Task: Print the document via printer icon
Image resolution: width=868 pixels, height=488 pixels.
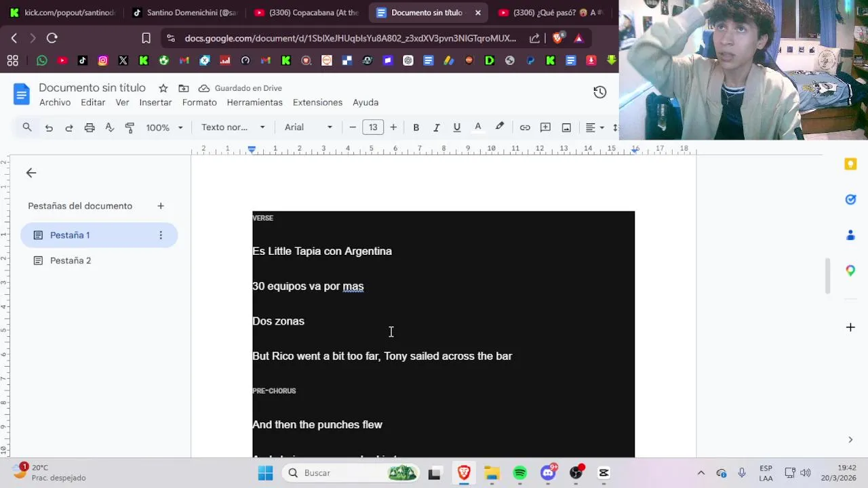Action: [89, 127]
